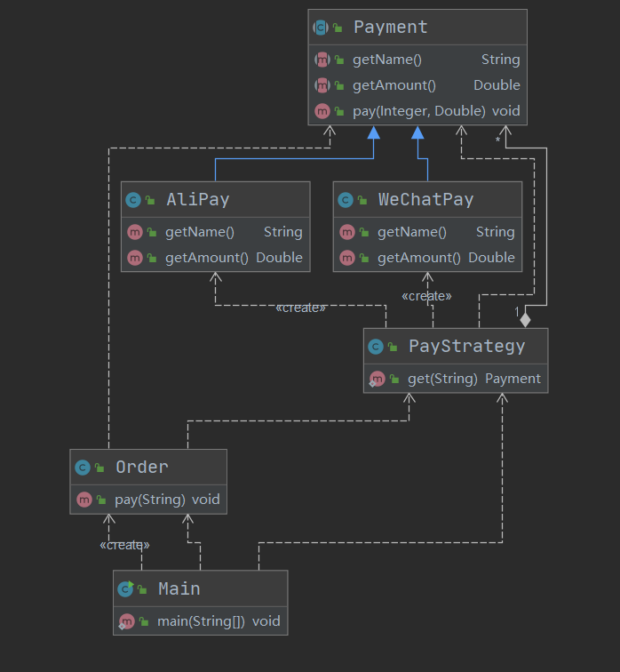Click the Double return type in Payment getAmount()

coord(497,85)
